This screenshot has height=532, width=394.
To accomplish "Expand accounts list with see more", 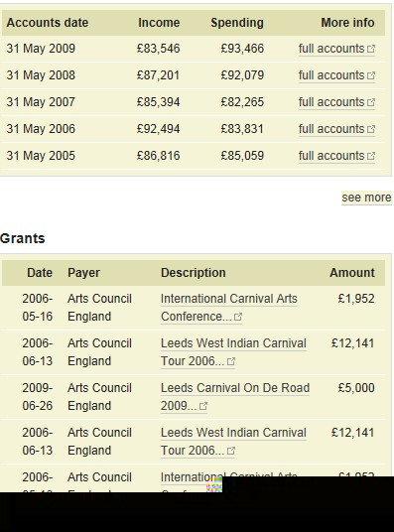I will click(366, 198).
